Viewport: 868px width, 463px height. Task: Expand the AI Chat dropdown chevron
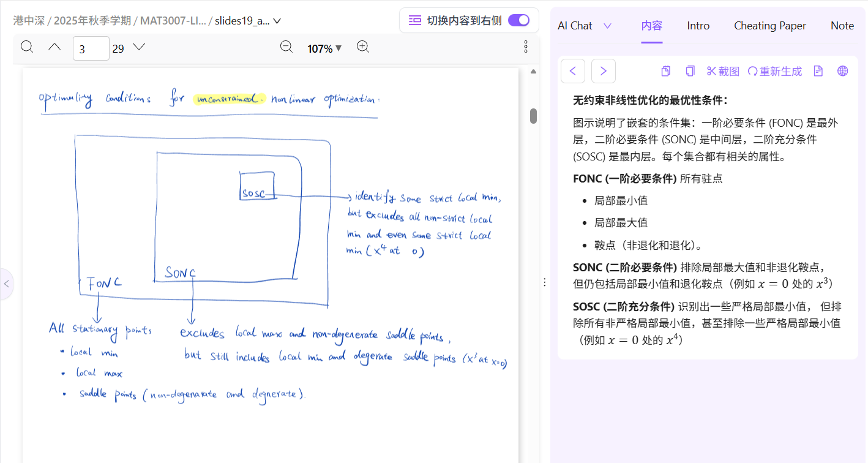607,26
